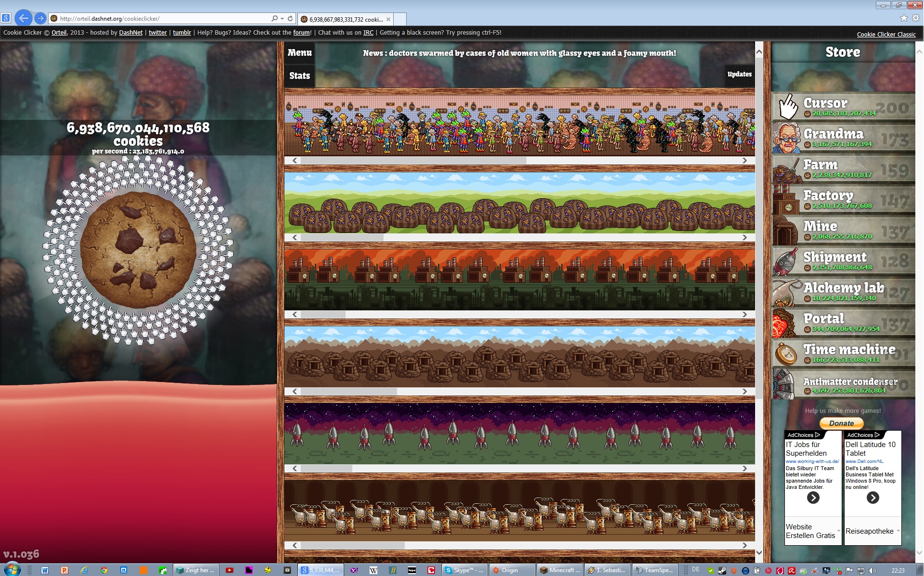Close the Cookie Clicker browser tab
Image resolution: width=924 pixels, height=576 pixels.
pyautogui.click(x=388, y=19)
